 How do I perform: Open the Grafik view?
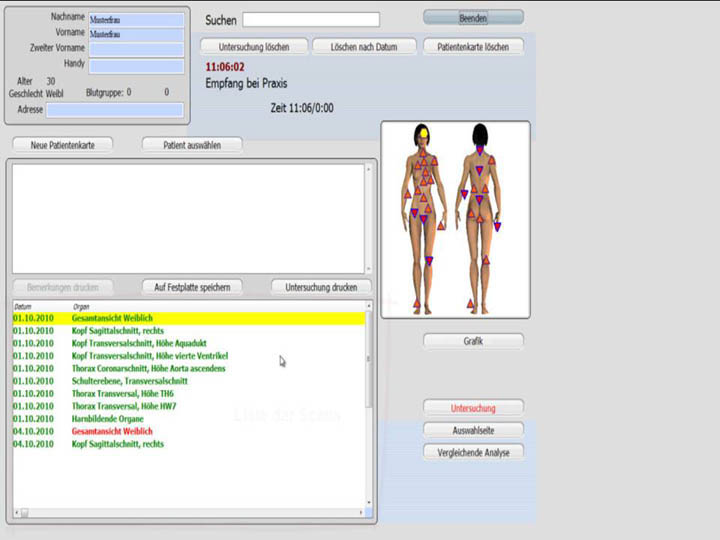click(473, 341)
